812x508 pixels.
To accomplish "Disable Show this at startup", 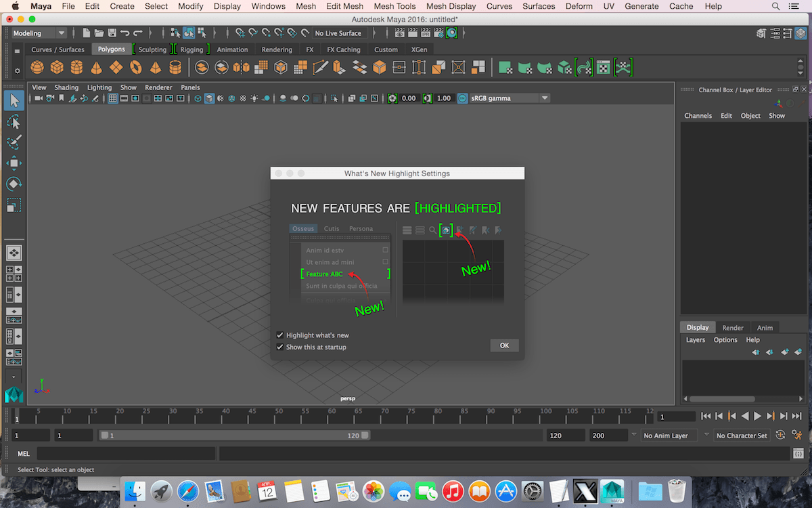I will pos(280,347).
